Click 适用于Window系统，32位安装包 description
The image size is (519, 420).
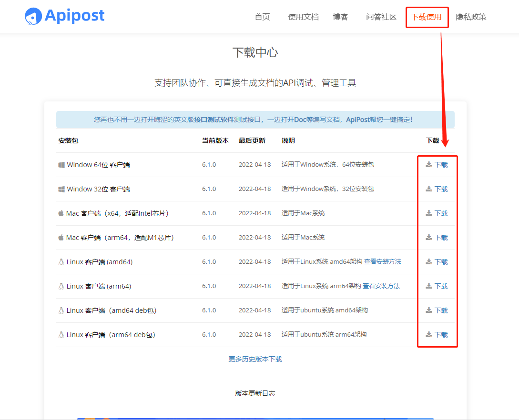pyautogui.click(x=328, y=189)
